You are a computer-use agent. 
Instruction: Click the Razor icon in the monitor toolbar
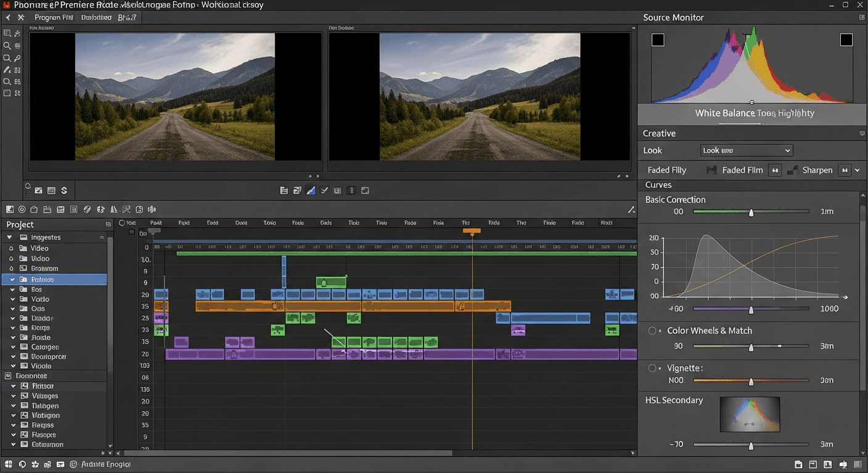[324, 190]
